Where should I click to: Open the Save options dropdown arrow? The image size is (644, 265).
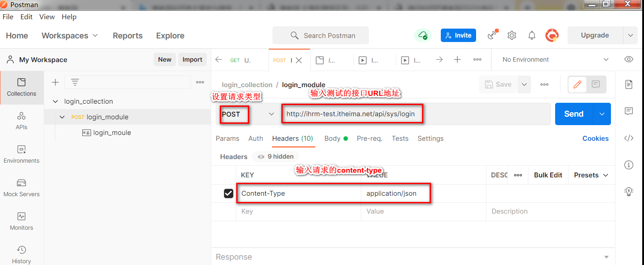pos(524,84)
